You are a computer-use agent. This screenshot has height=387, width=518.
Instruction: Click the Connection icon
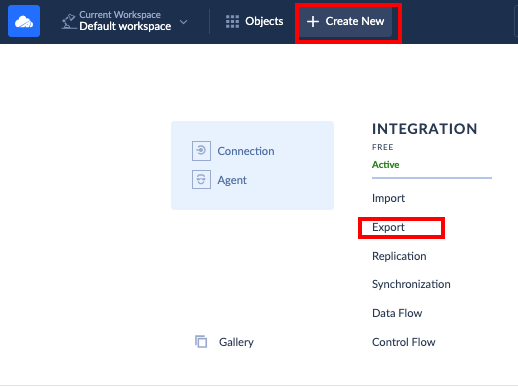pyautogui.click(x=201, y=151)
